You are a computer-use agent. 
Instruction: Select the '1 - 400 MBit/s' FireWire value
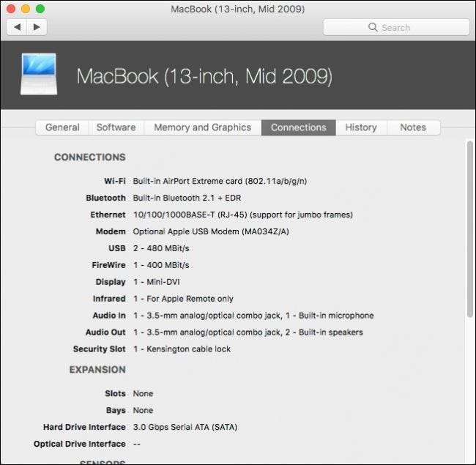tap(161, 265)
